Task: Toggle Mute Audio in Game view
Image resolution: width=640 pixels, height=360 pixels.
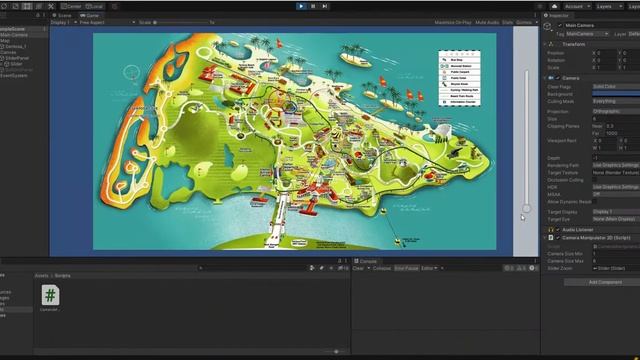Action: 487,22
